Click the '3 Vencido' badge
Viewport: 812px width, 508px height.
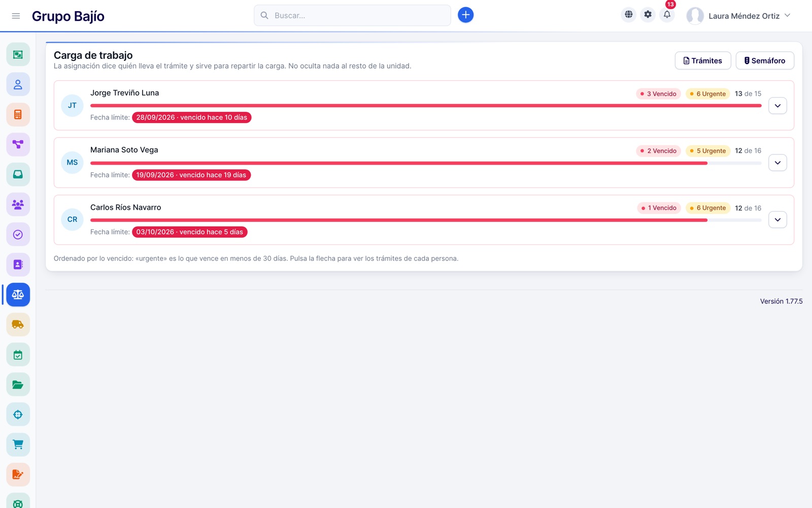click(658, 94)
